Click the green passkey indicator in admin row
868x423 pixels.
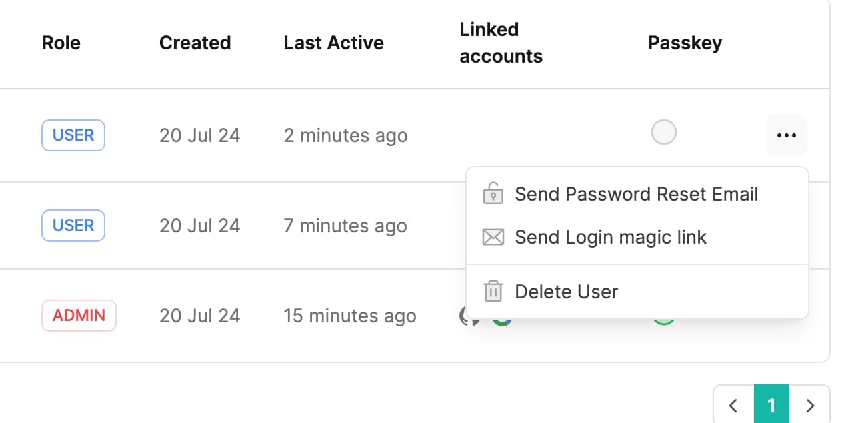[x=663, y=321]
